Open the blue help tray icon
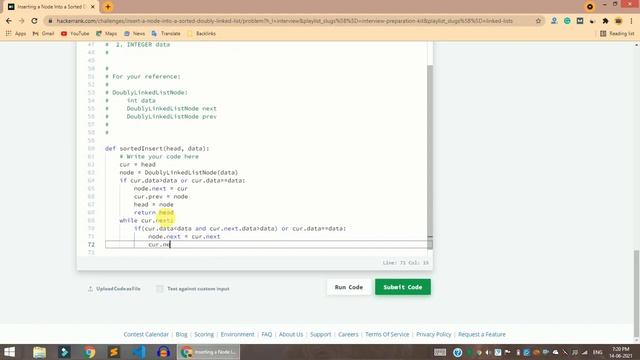The height and width of the screenshot is (360, 640). coord(458,352)
